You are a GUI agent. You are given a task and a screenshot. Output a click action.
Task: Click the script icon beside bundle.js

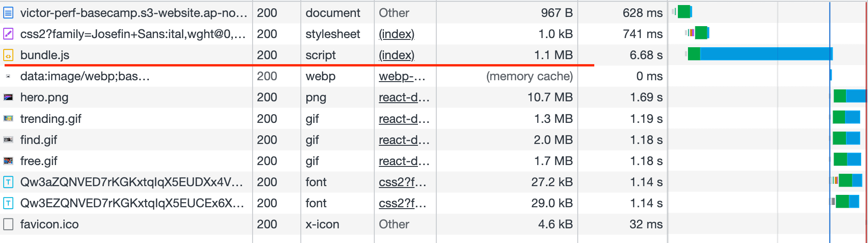8,55
